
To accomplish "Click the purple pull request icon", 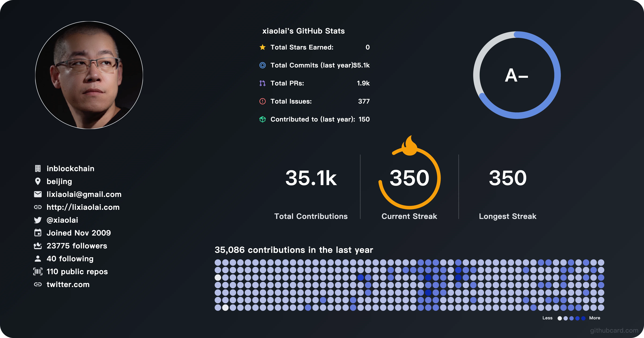I will coord(263,83).
